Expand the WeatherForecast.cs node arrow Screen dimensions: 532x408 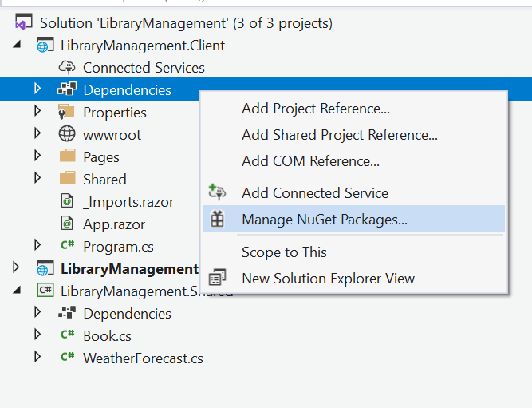click(37, 358)
